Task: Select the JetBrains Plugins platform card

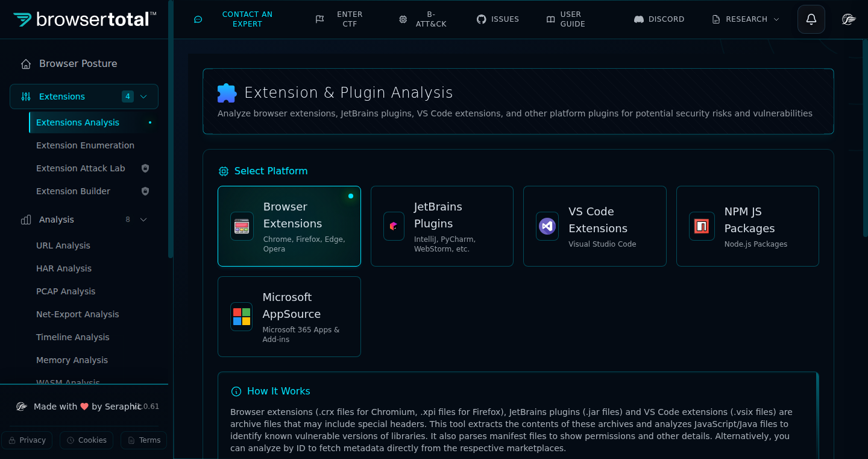Action: point(442,226)
